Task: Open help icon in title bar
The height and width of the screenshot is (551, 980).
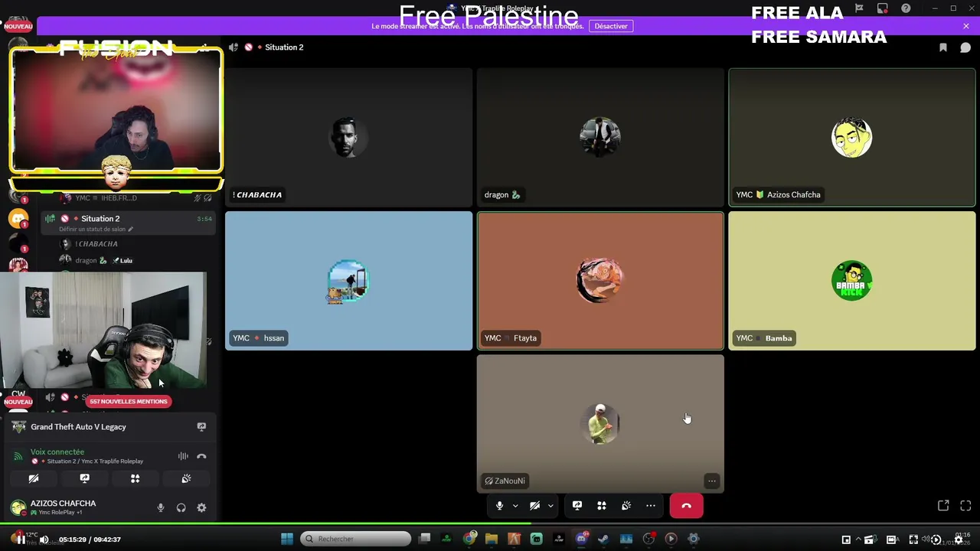Action: [906, 8]
